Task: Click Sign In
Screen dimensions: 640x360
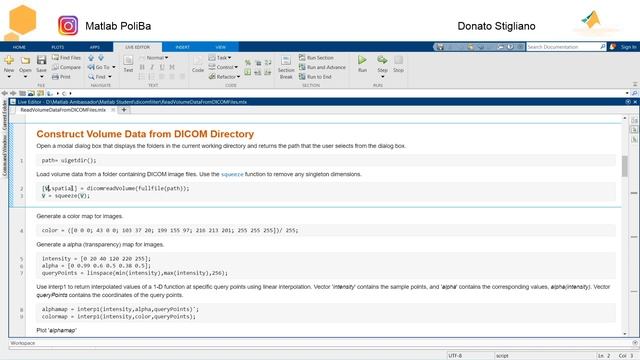Action: click(x=629, y=47)
